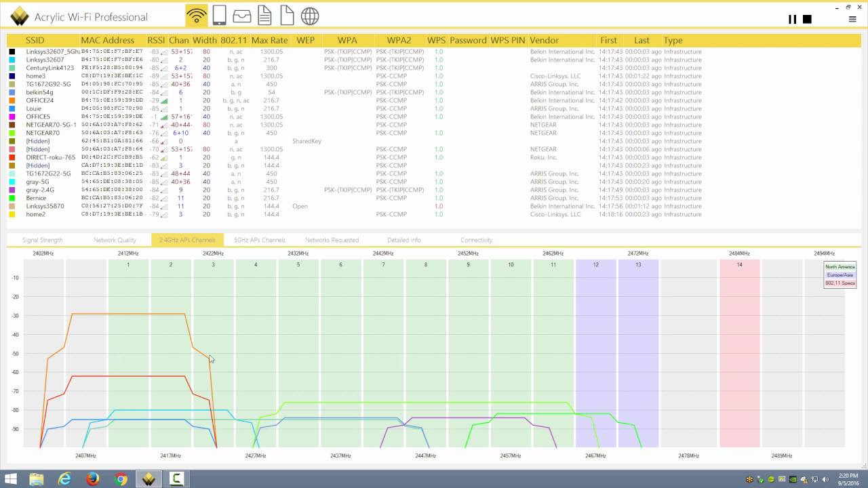
Task: Click the Cisco-Linksys, LLC vendor cell for home2
Action: point(555,214)
